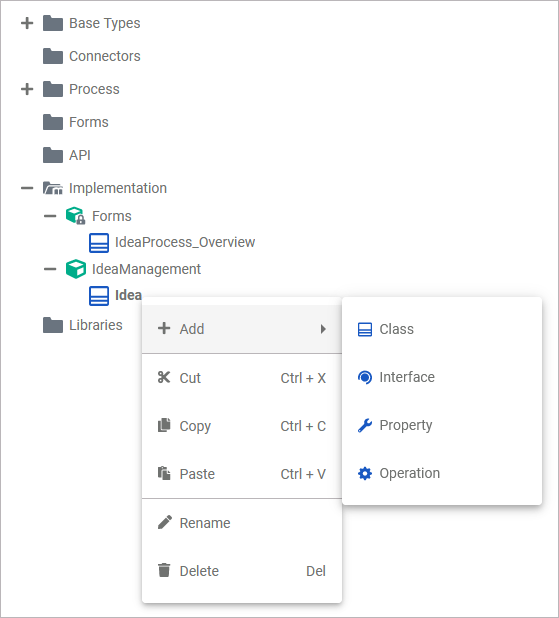The width and height of the screenshot is (559, 618).
Task: Click the Property wrench icon
Action: point(365,425)
